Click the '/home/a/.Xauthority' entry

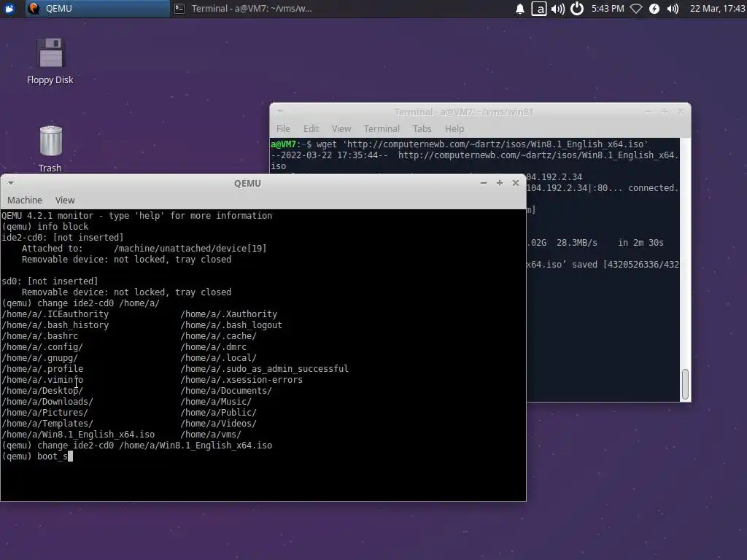(x=228, y=314)
